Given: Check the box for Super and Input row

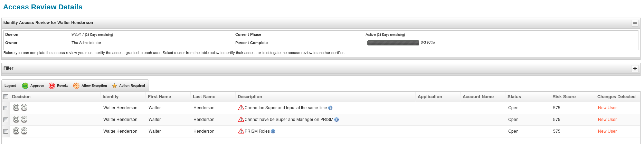Looking at the screenshot, I should coord(6,108).
